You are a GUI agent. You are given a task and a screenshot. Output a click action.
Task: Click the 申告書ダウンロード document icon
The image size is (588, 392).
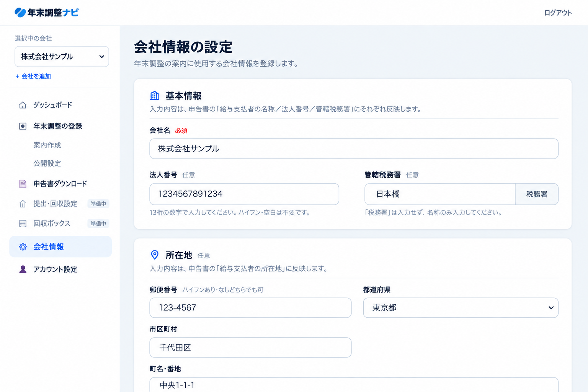point(23,184)
